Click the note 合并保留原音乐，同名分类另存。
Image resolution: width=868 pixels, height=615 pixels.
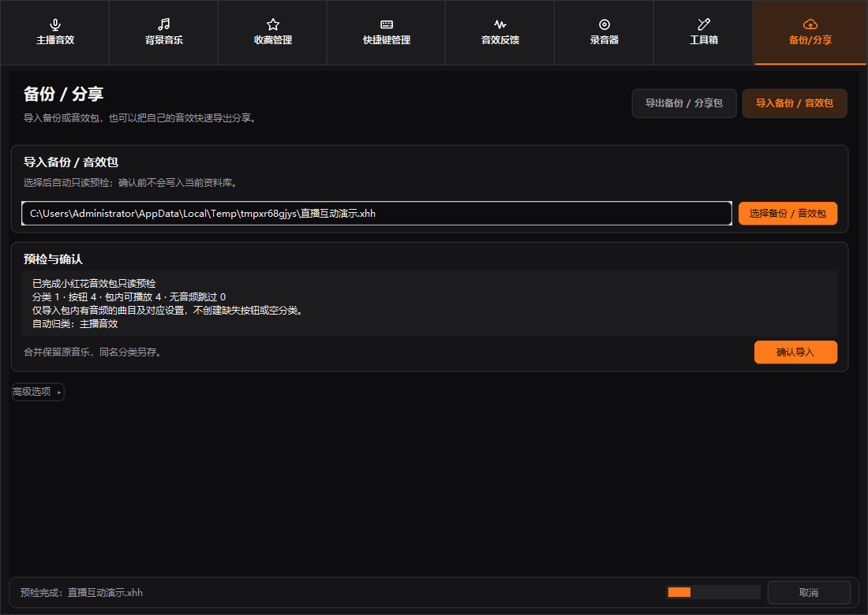click(x=94, y=352)
